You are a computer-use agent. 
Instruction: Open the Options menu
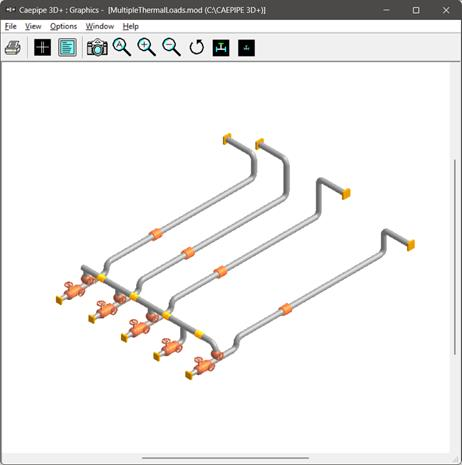pyautogui.click(x=63, y=26)
